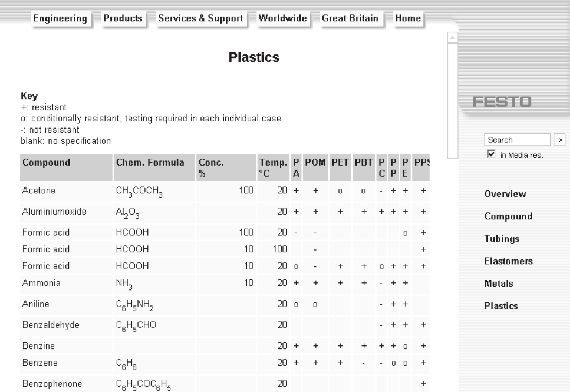This screenshot has height=392, width=570.
Task: Open the Compound sidebar link
Action: click(x=508, y=216)
